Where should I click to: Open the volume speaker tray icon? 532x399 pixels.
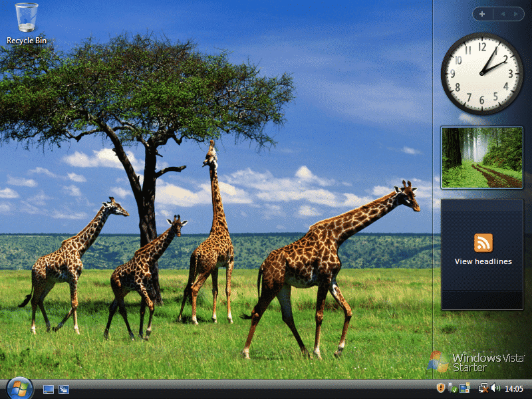(x=495, y=388)
